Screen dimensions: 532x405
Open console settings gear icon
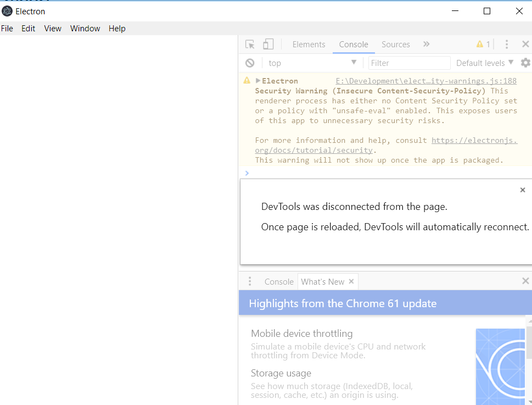point(525,63)
